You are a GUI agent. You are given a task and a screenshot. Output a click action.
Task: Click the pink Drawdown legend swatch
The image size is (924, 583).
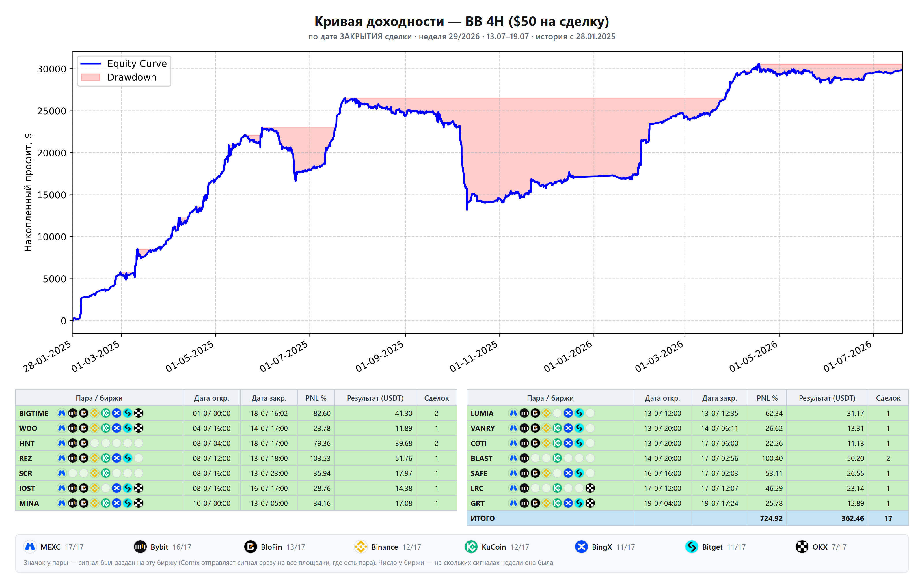tap(91, 77)
